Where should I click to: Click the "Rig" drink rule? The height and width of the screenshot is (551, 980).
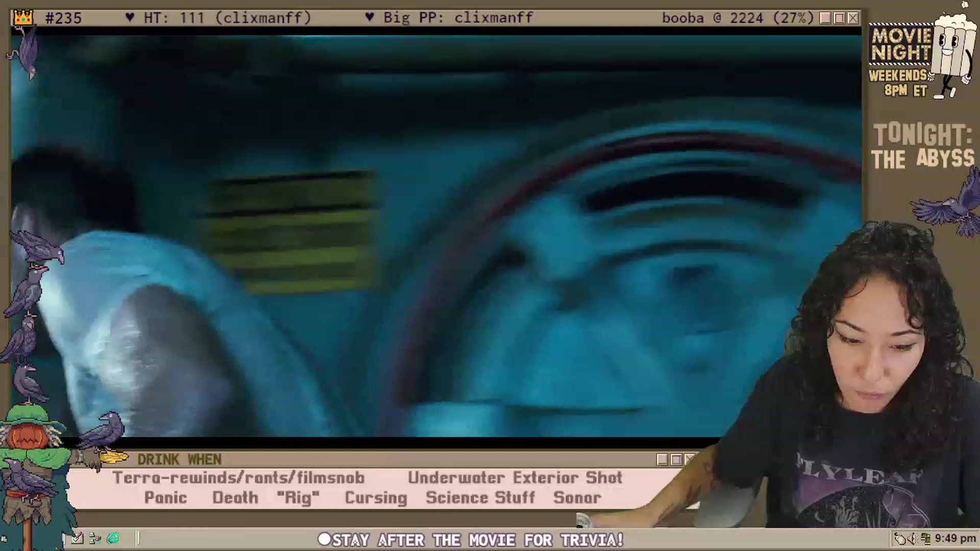pos(298,497)
